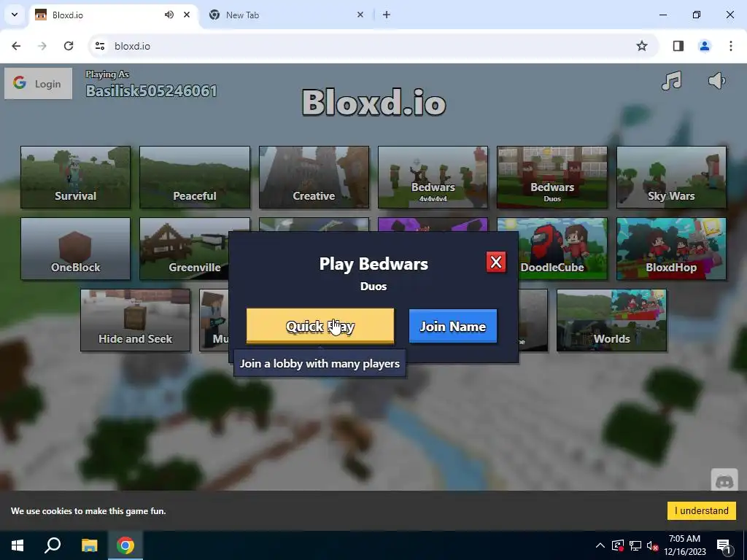The image size is (747, 560).
Task: Pick the Bedwars Duos tile
Action: point(552,177)
